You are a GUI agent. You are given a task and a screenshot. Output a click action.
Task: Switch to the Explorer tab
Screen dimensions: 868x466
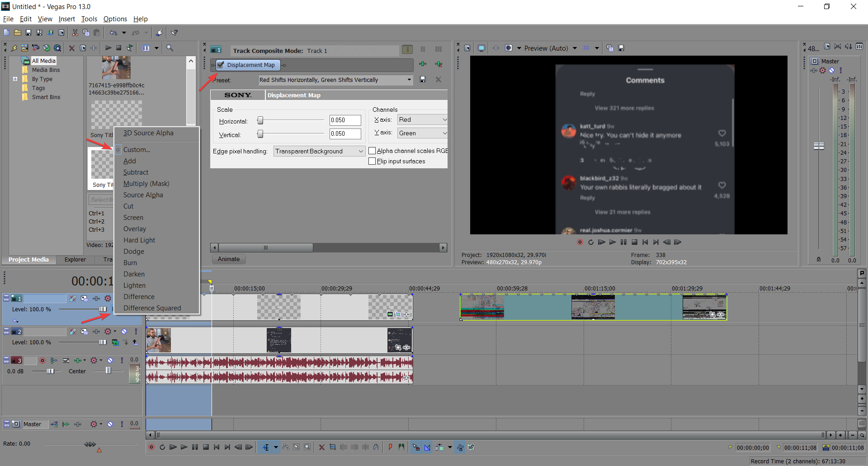[75, 260]
